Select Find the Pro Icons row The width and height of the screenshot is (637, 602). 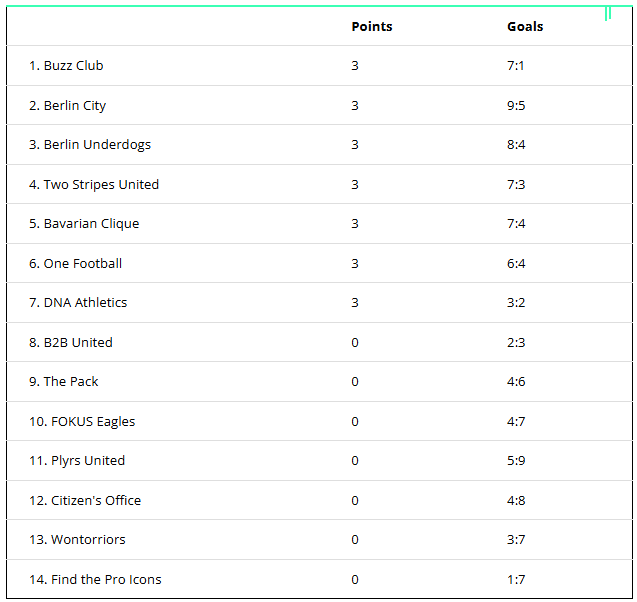tap(95, 580)
